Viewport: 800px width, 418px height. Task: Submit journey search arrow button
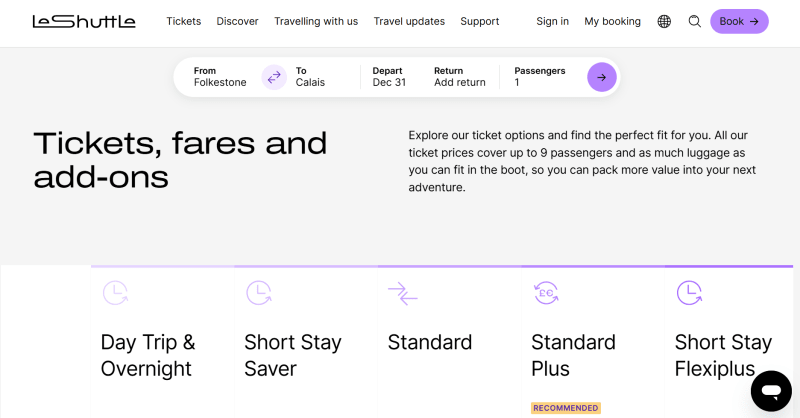pyautogui.click(x=601, y=77)
